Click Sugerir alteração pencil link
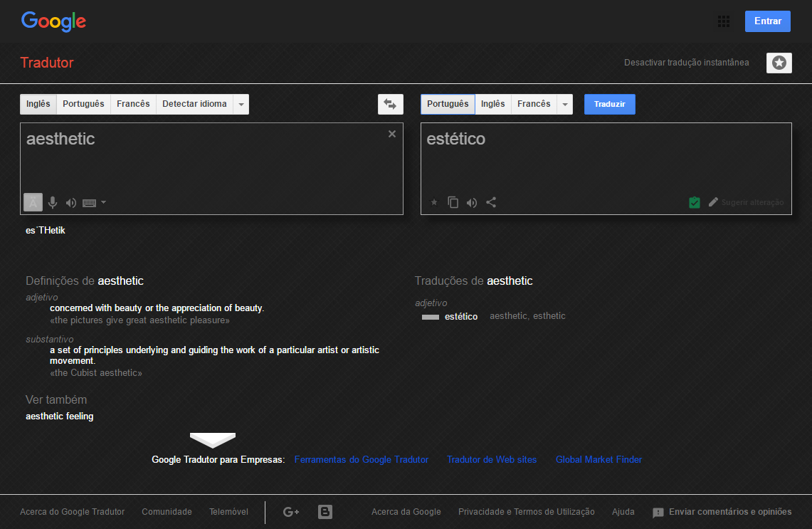 coord(747,202)
